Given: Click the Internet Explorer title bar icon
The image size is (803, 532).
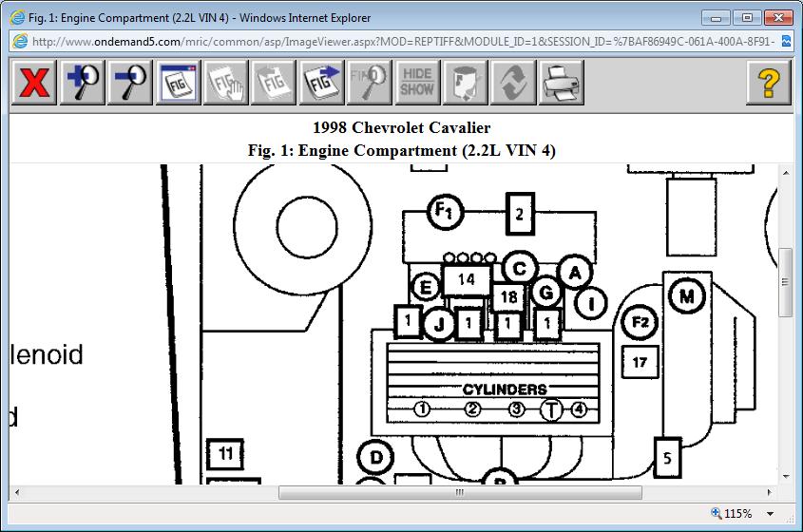Looking at the screenshot, I should click(x=17, y=17).
